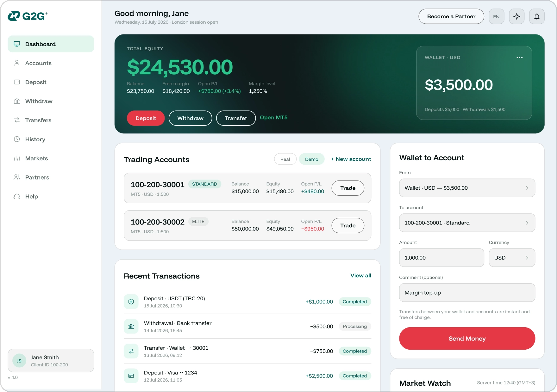Image resolution: width=557 pixels, height=392 pixels.
Task: Click Trade for account 100-200-30002
Action: point(348,225)
